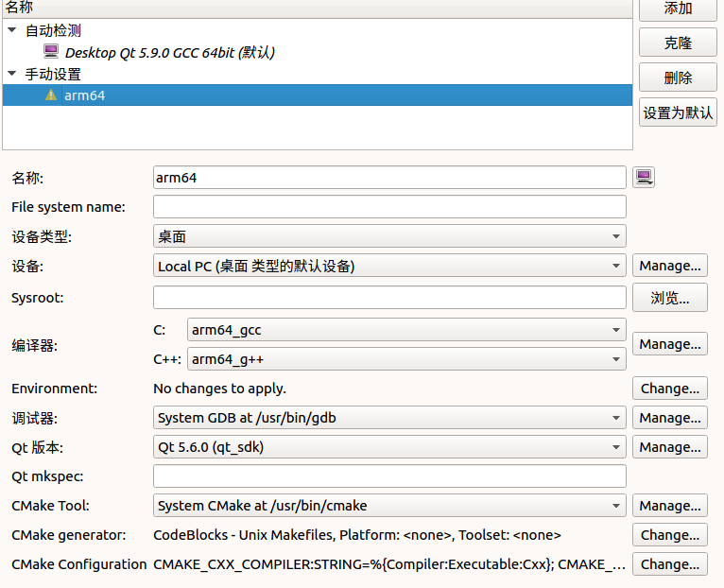Click the Qt mkspec input field
Screen dimensions: 724x588
[389, 476]
